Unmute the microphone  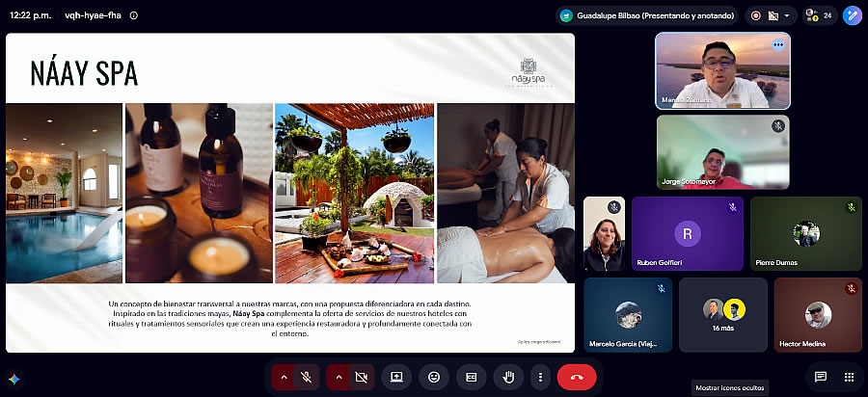[306, 377]
